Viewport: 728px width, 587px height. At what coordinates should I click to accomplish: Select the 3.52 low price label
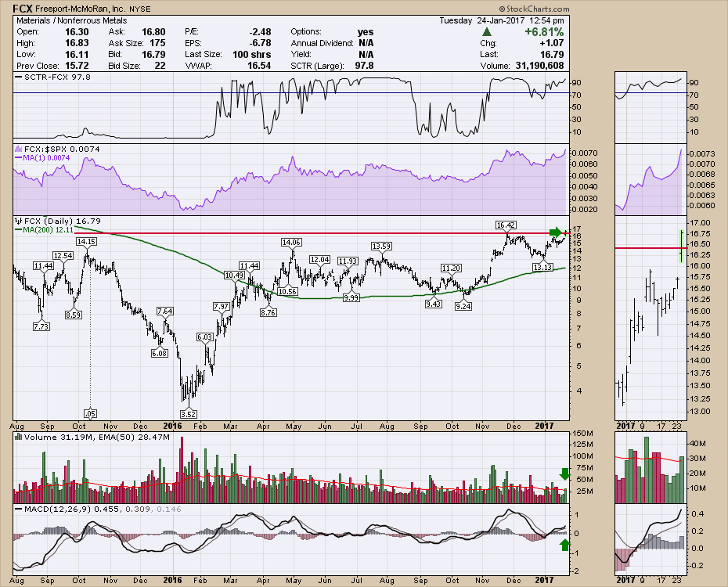187,413
